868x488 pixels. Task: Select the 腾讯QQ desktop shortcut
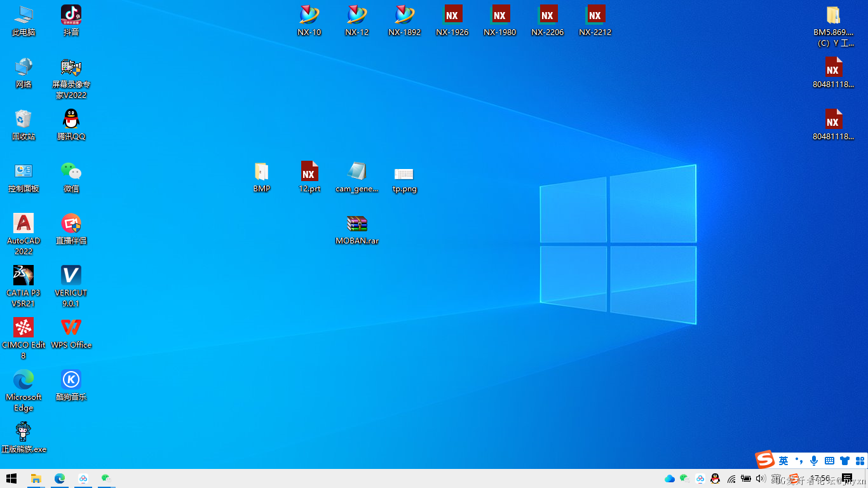pos(71,125)
